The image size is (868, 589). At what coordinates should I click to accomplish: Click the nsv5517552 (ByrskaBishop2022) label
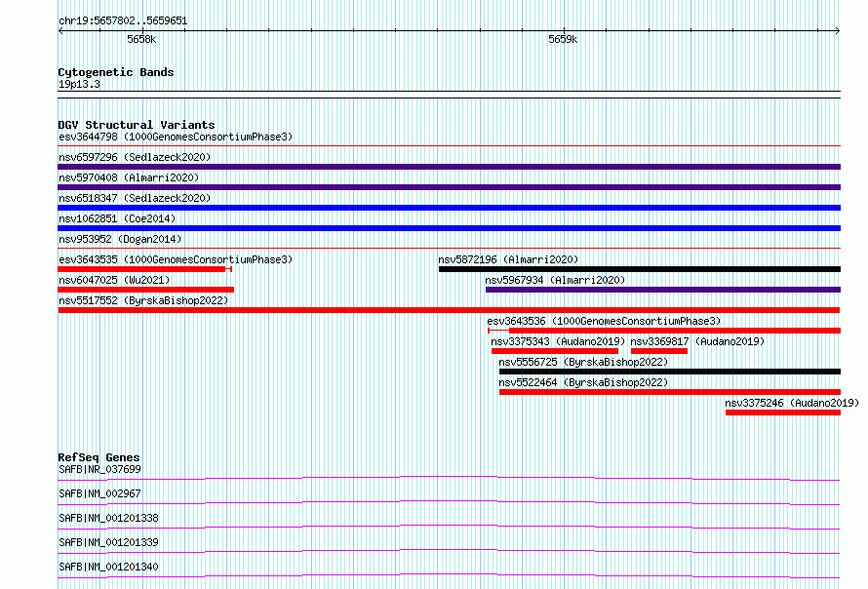(143, 300)
